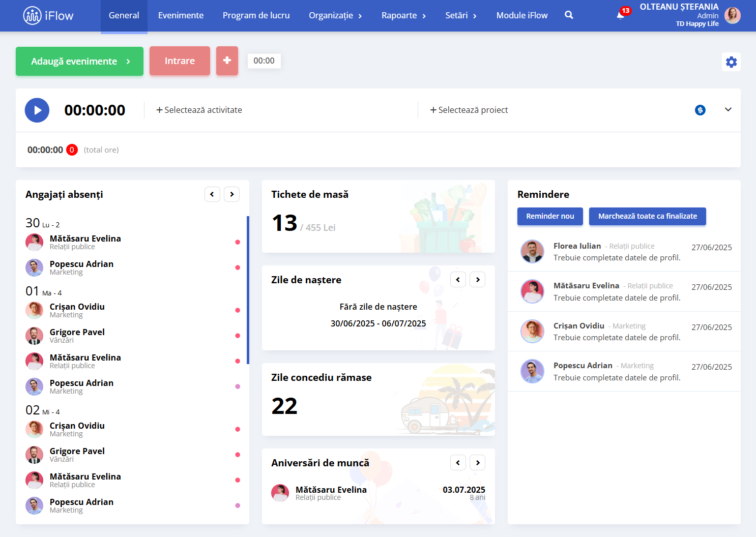Click the red plus button next to Intrare
756x537 pixels.
pos(227,61)
